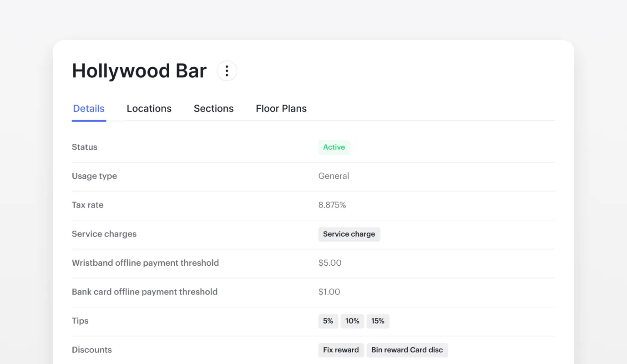Viewport: 627px width, 364px height.
Task: Click the Bank card offline payment threshold label
Action: click(x=145, y=292)
